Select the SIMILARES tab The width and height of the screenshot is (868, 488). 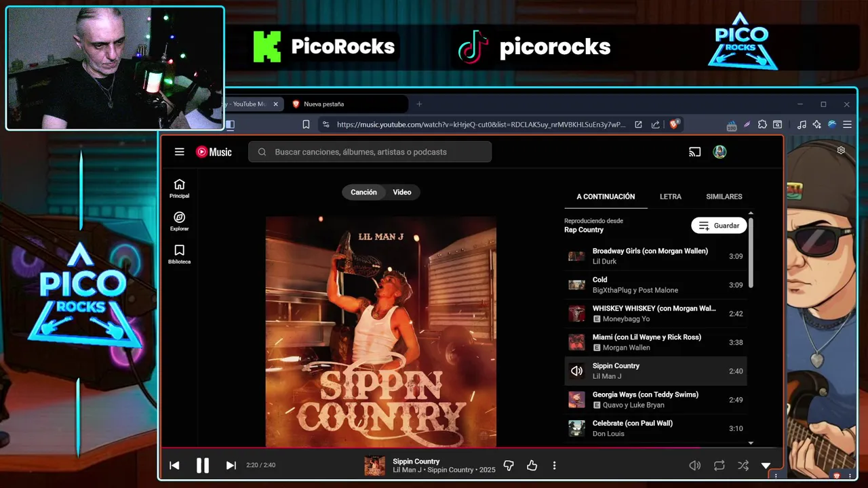(724, 197)
